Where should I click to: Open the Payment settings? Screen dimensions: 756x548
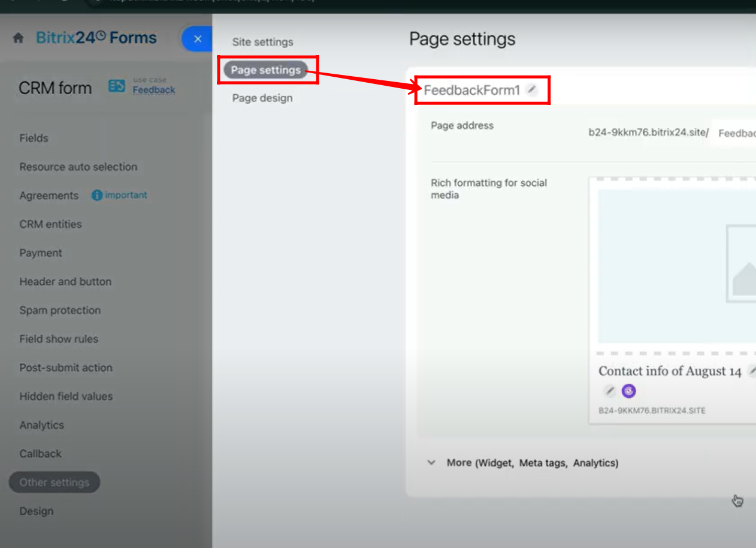(41, 253)
